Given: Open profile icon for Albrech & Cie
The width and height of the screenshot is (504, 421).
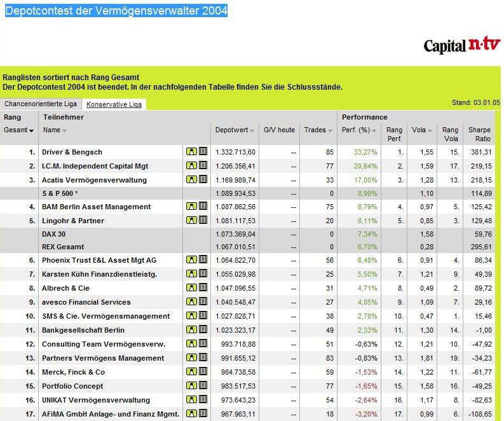Looking at the screenshot, I should pyautogui.click(x=191, y=288).
